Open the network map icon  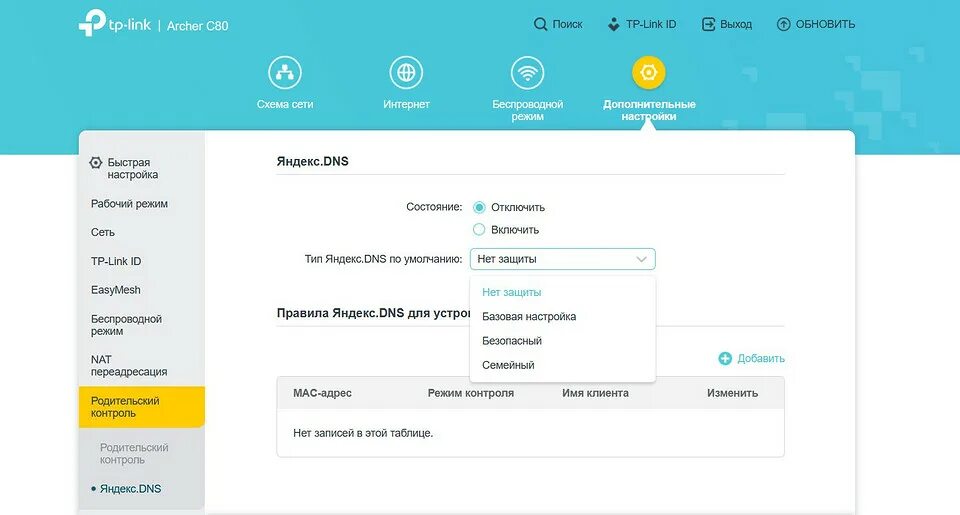pyautogui.click(x=285, y=72)
